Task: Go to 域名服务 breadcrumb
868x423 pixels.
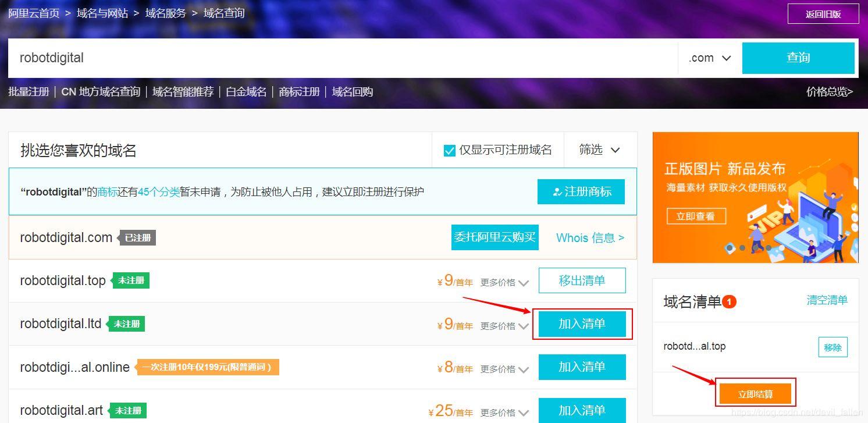Action: point(166,13)
